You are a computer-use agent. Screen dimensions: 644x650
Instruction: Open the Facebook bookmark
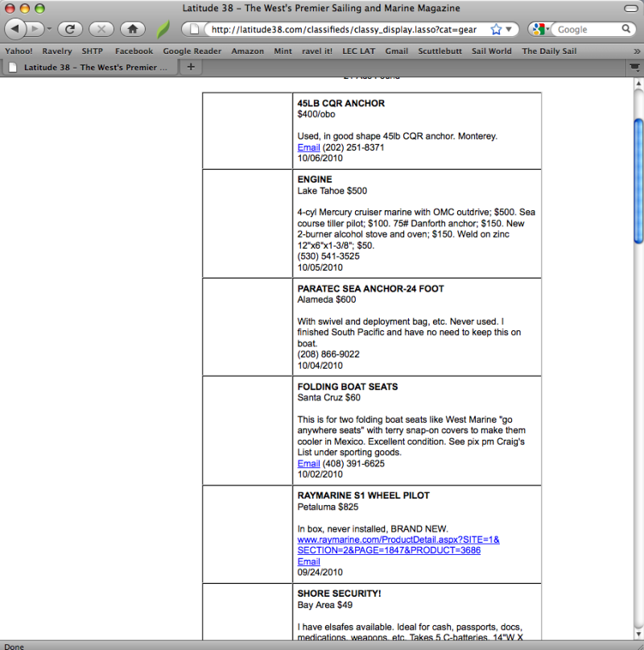point(134,51)
